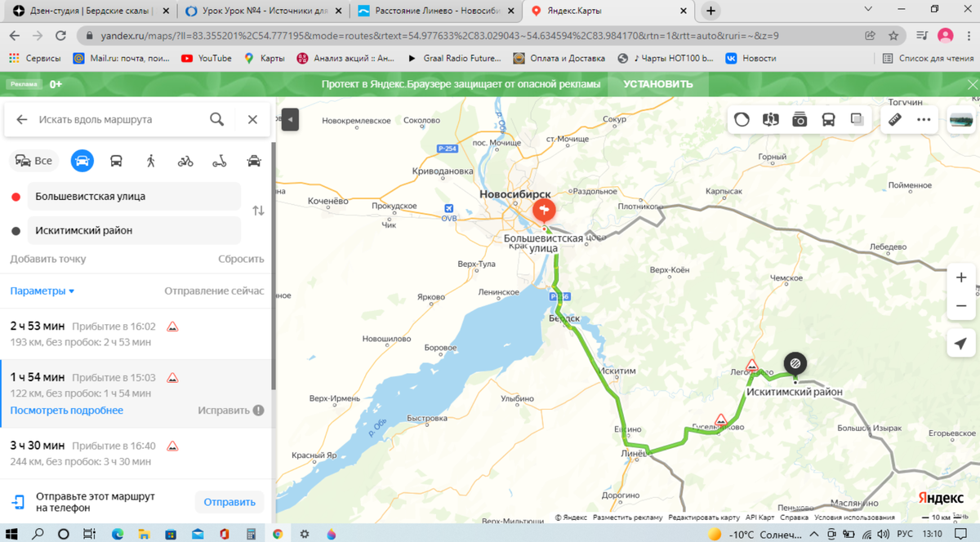980x542 pixels.
Task: Click 'Сбросить' to reset the route
Action: [x=241, y=259]
